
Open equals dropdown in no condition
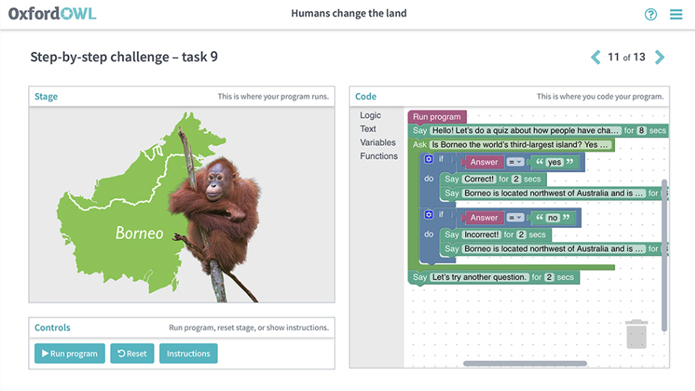coord(515,218)
